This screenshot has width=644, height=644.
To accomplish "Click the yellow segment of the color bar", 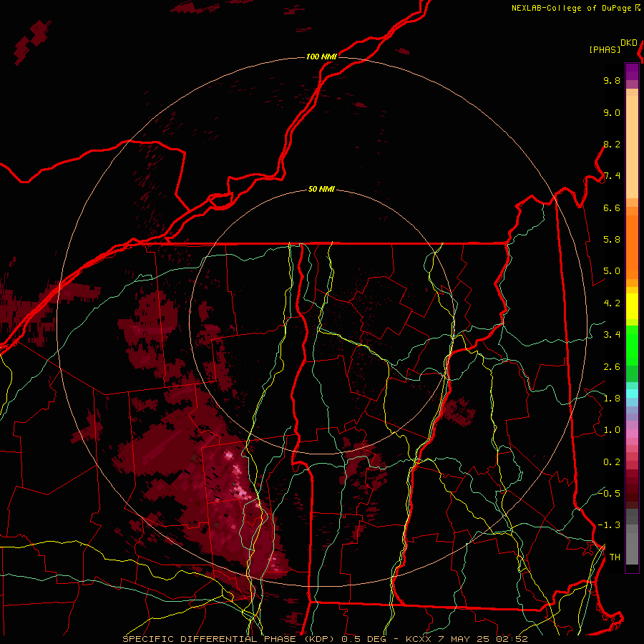I will pyautogui.click(x=632, y=306).
